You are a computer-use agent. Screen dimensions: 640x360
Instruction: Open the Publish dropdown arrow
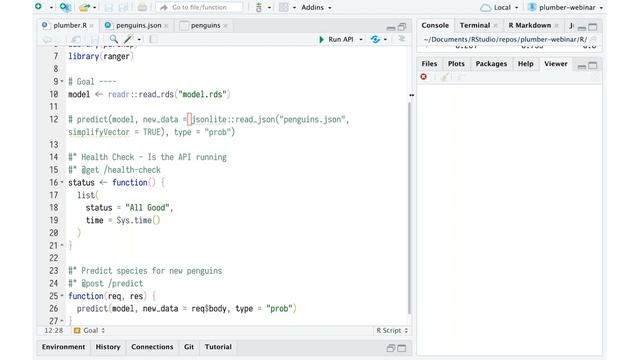[x=385, y=40]
